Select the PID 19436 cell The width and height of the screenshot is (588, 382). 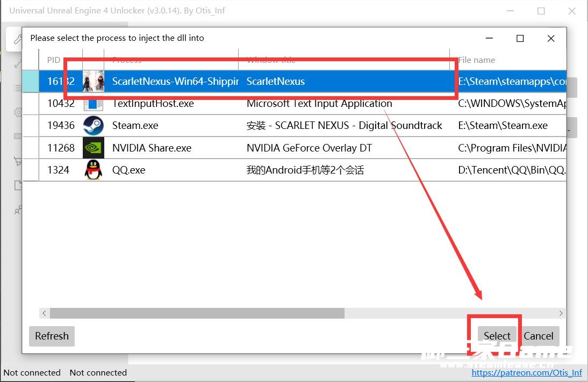pyautogui.click(x=61, y=126)
